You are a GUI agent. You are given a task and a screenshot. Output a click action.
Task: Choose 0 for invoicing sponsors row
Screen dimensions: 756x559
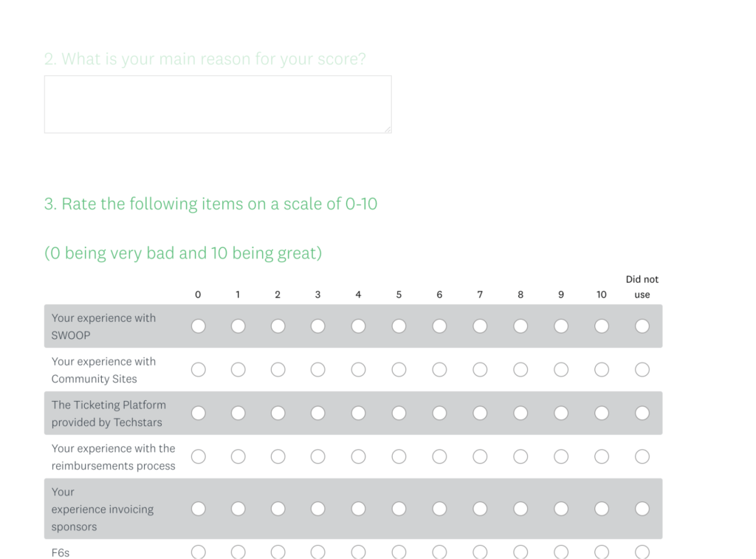tap(198, 508)
